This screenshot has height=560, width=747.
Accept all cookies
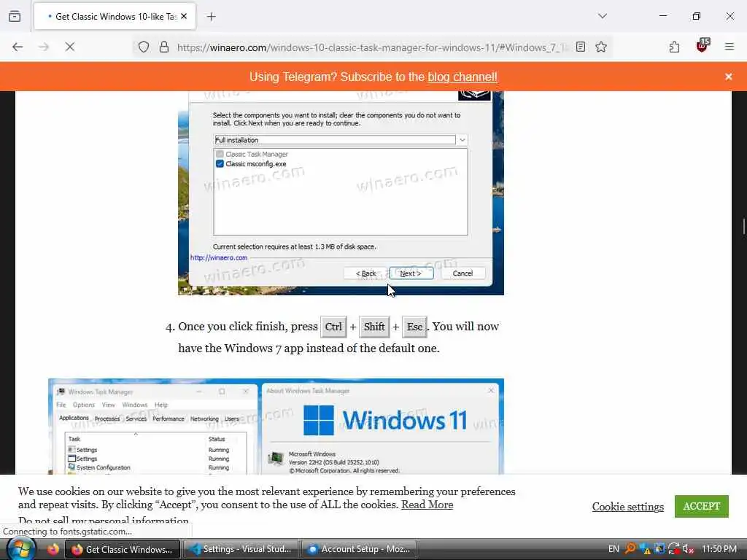[x=701, y=506]
